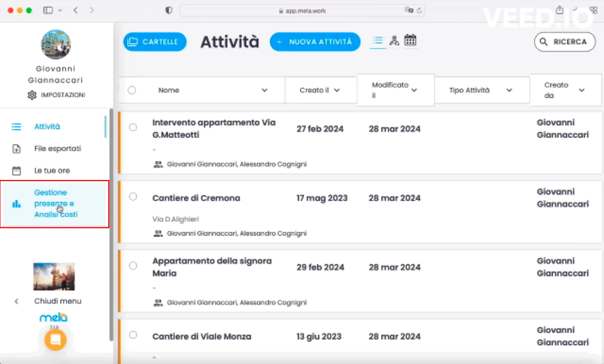Viewport: 604px width, 364px height.
Task: Click the Nuova Attività button
Action: tap(315, 42)
